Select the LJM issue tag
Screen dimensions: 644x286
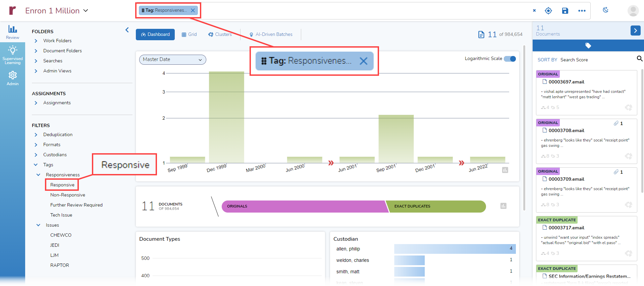54,255
